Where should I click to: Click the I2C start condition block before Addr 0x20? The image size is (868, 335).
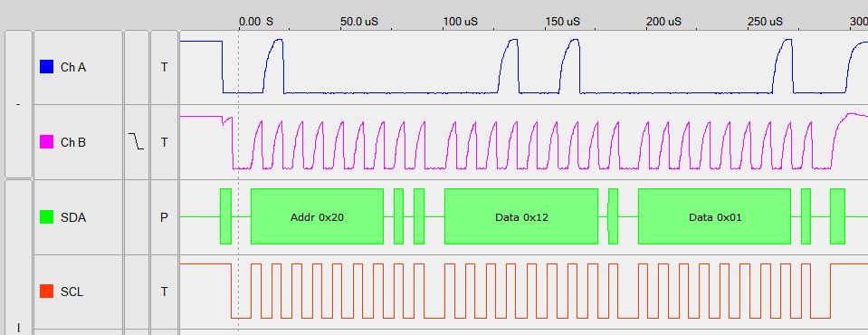pos(225,216)
